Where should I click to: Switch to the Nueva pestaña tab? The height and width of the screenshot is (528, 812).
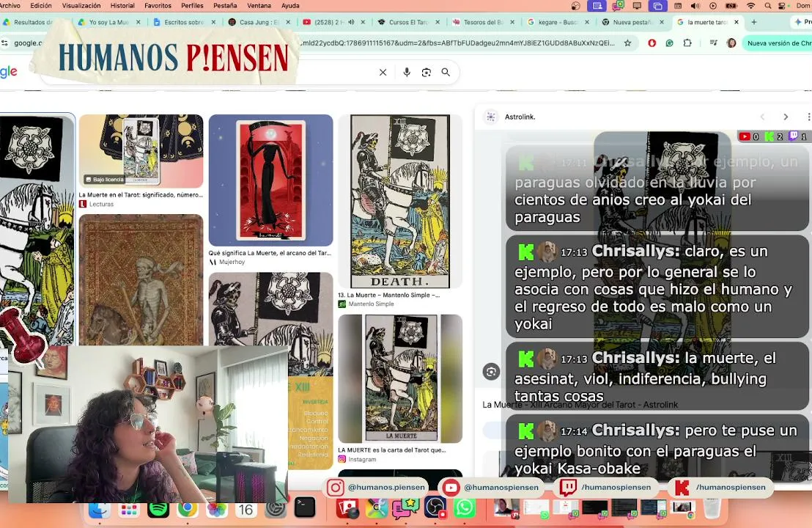pyautogui.click(x=632, y=22)
